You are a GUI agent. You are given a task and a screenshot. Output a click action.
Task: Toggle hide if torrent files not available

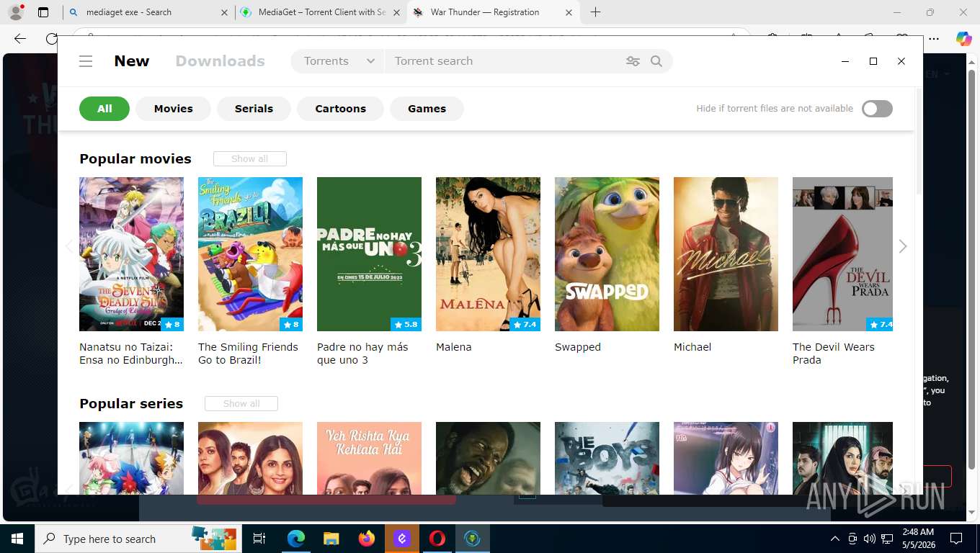tap(877, 109)
